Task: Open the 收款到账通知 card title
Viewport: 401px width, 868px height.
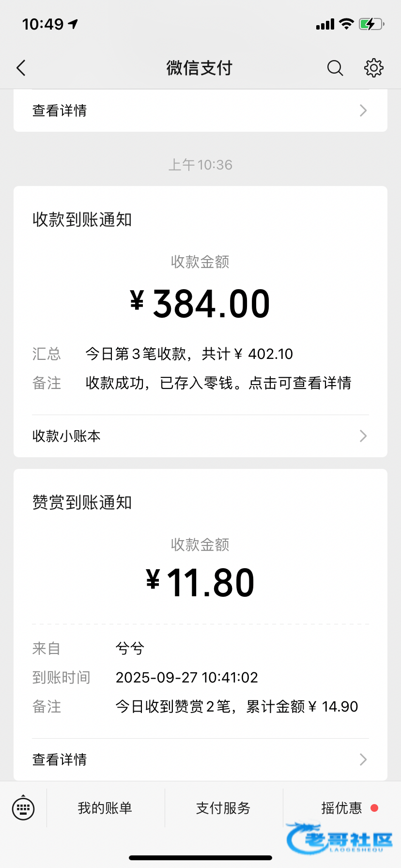Action: [82, 220]
